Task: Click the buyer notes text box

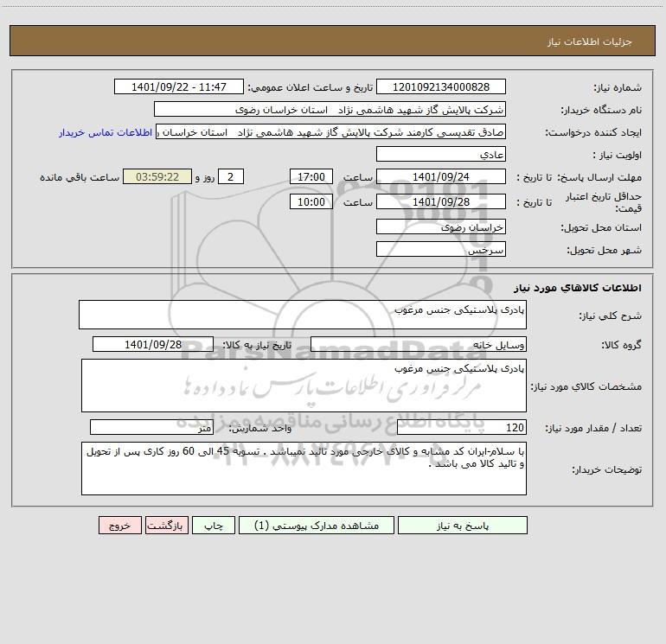Action: pyautogui.click(x=304, y=469)
